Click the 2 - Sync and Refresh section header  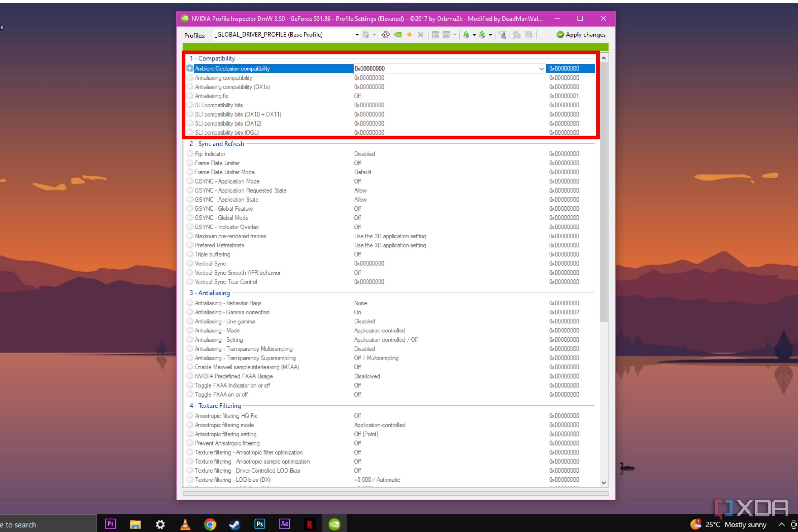(x=217, y=144)
